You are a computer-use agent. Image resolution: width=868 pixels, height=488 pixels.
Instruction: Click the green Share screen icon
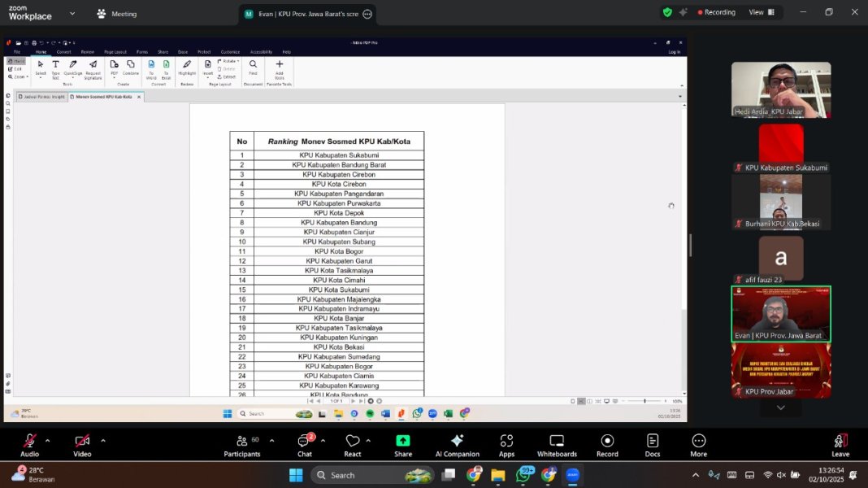pyautogui.click(x=403, y=445)
